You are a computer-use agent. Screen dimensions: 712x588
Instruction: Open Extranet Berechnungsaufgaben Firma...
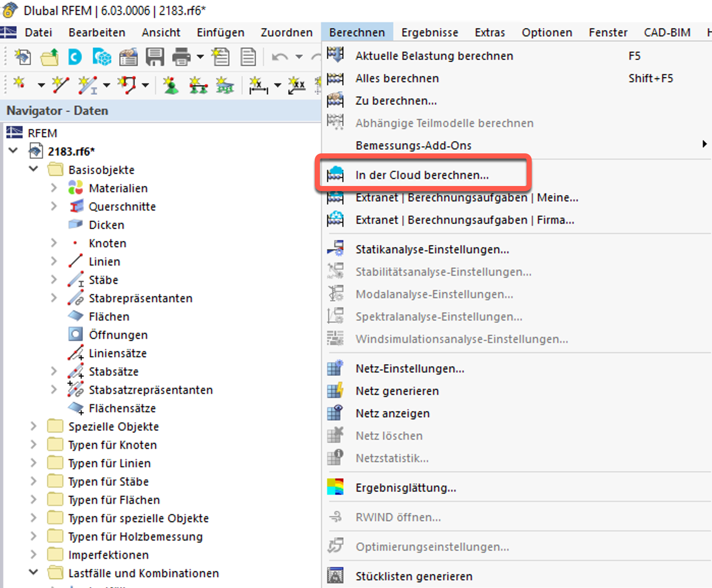click(x=517, y=220)
